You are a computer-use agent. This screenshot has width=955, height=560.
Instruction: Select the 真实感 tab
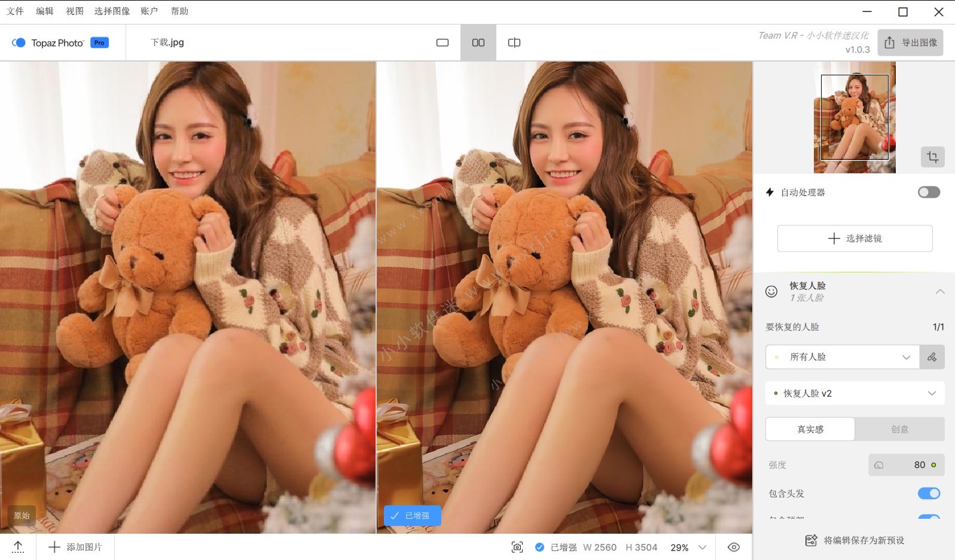coord(810,429)
